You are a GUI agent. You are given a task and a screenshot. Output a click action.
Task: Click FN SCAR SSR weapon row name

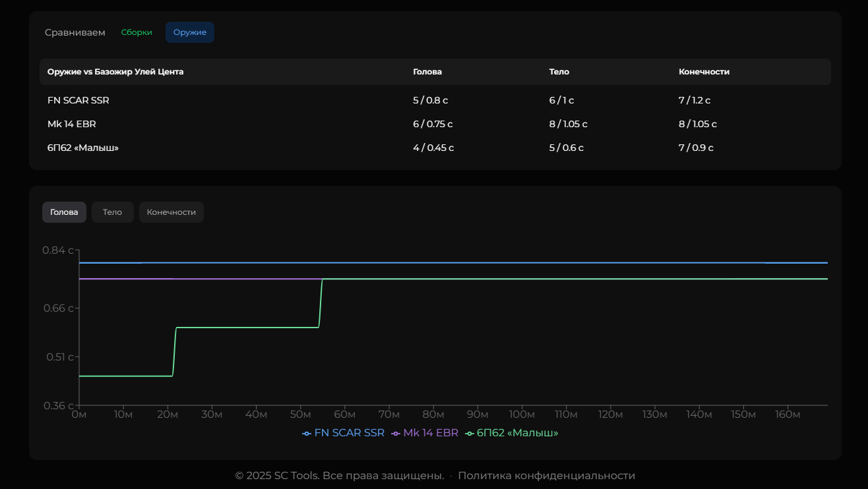78,100
